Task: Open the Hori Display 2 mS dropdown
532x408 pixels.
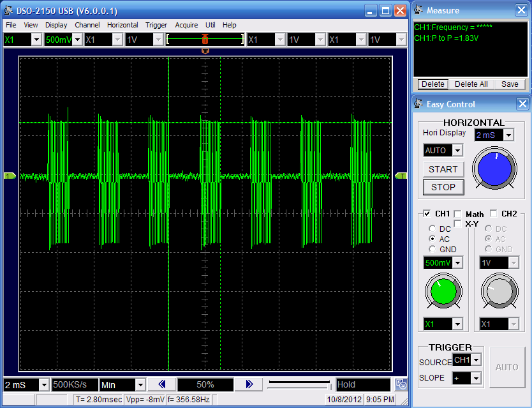Action: 508,135
